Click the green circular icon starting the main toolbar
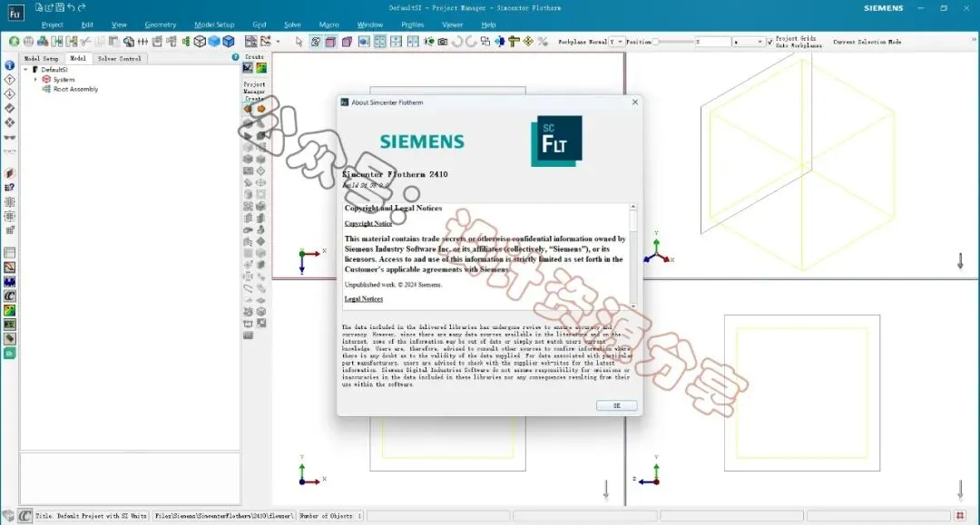Screen dimensions: 980x525 coord(14,42)
